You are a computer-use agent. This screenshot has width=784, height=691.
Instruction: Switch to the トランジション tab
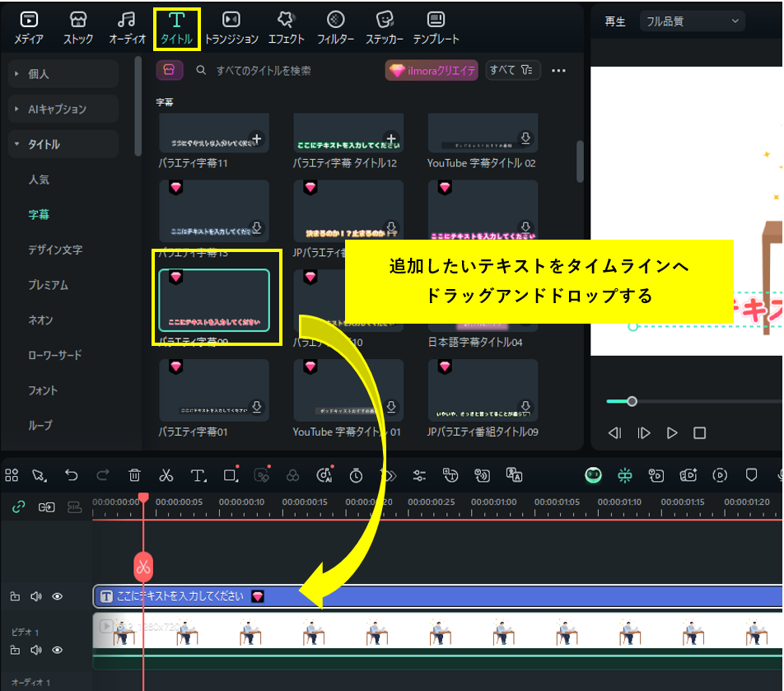tap(231, 25)
